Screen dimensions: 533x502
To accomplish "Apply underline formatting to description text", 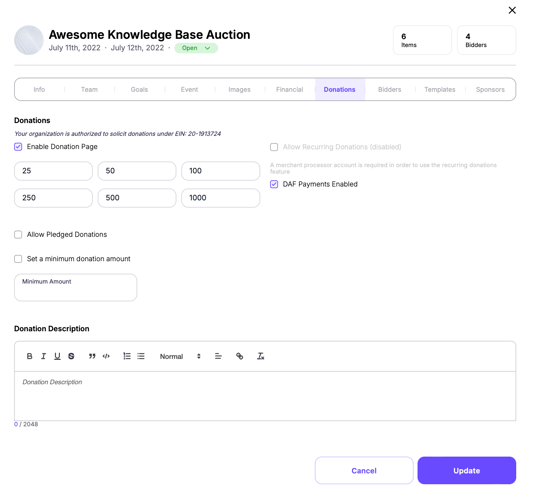I will (57, 356).
